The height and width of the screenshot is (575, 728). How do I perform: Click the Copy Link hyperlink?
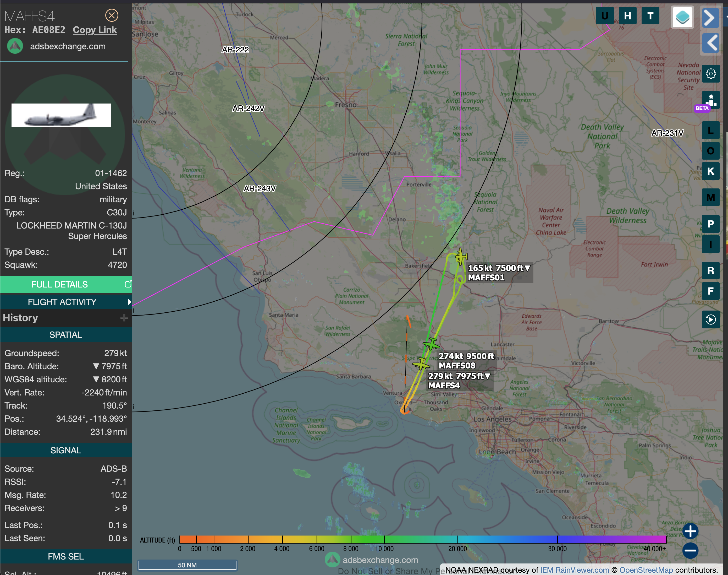pyautogui.click(x=95, y=30)
